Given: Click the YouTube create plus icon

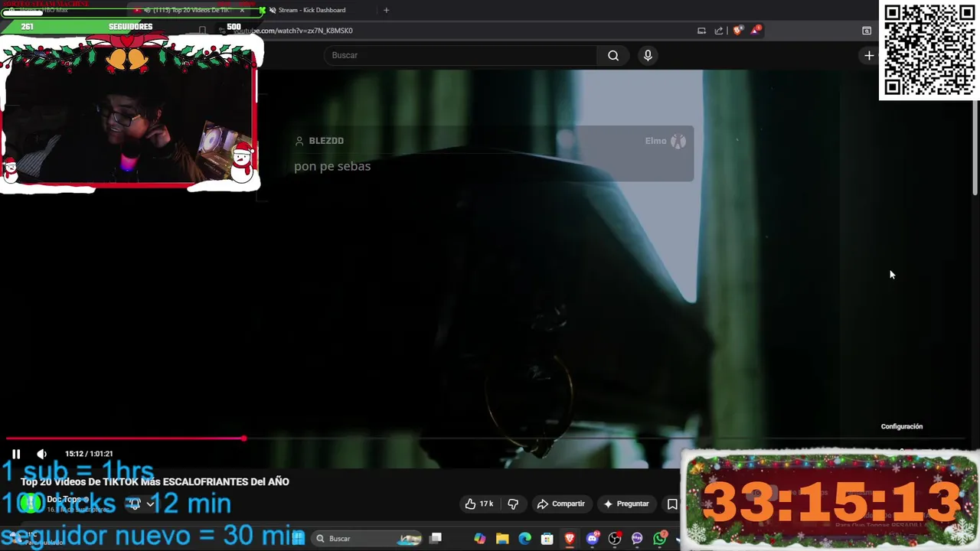Looking at the screenshot, I should click(869, 55).
